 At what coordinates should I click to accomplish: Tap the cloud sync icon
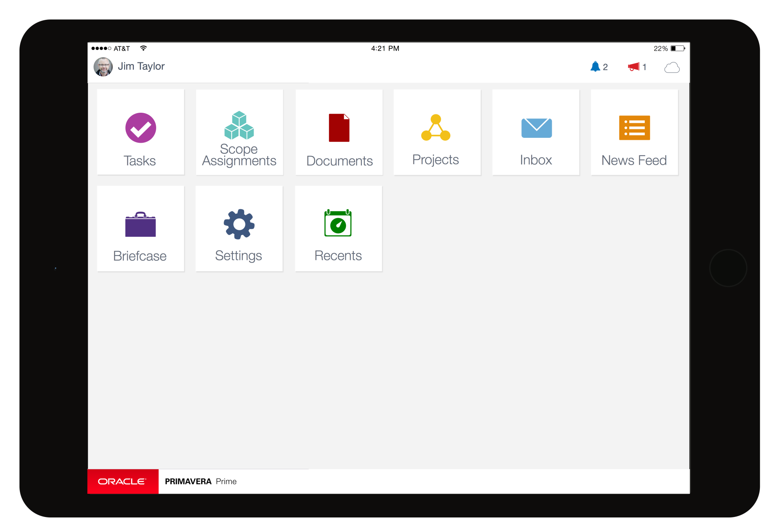[672, 67]
